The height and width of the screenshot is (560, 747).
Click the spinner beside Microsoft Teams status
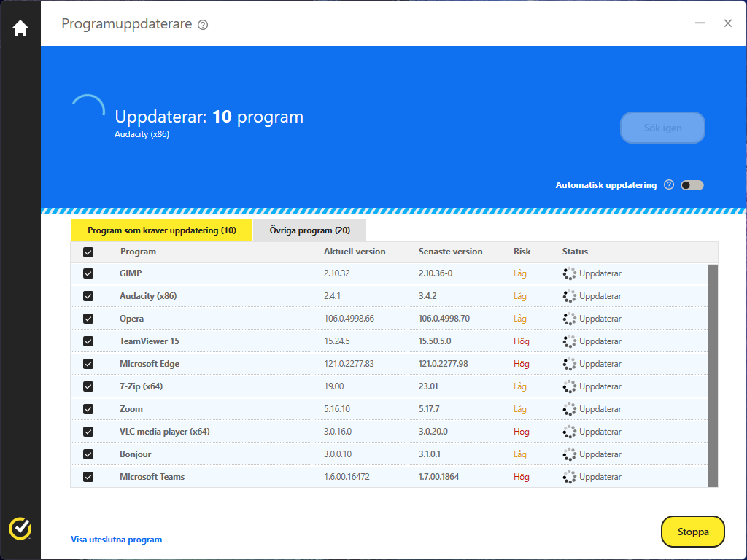[568, 476]
